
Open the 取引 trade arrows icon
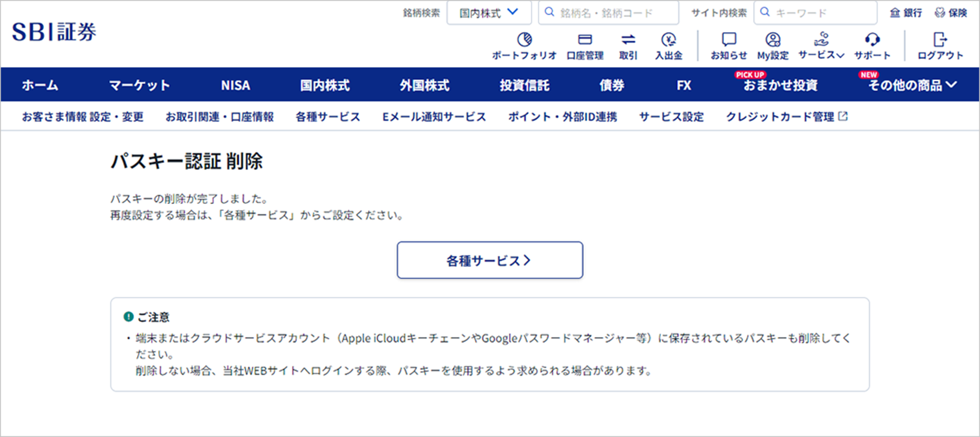[x=628, y=40]
